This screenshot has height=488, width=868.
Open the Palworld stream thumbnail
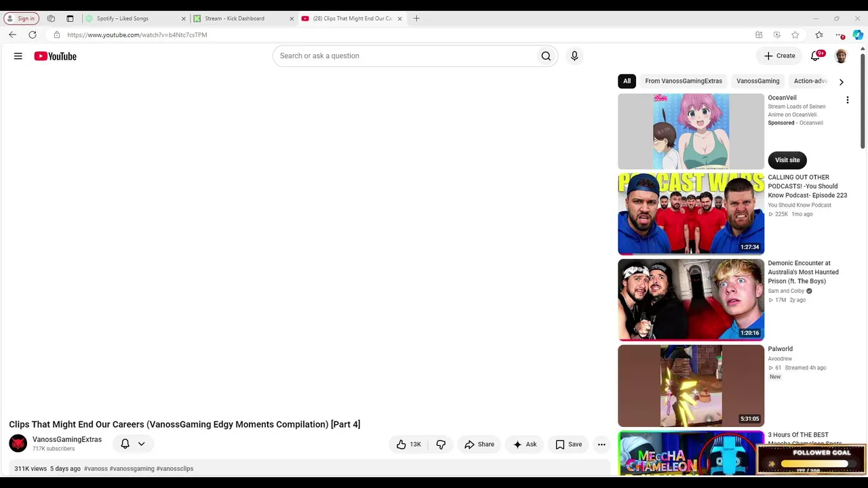(691, 386)
